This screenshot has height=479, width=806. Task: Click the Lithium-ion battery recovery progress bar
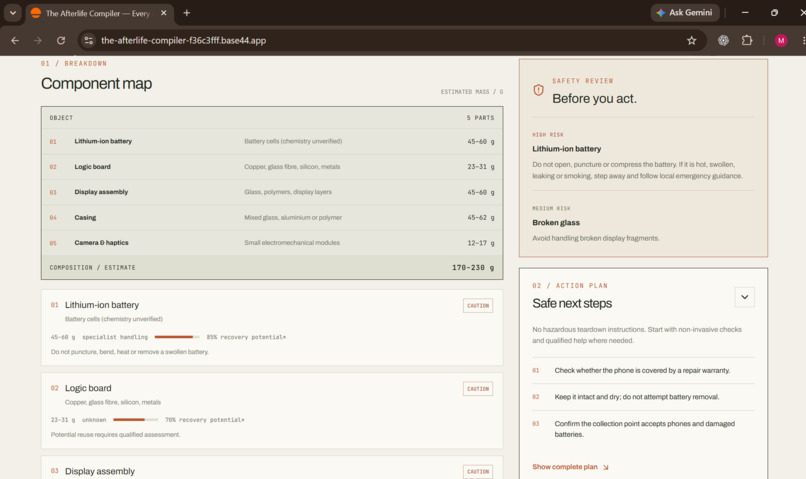click(x=177, y=337)
